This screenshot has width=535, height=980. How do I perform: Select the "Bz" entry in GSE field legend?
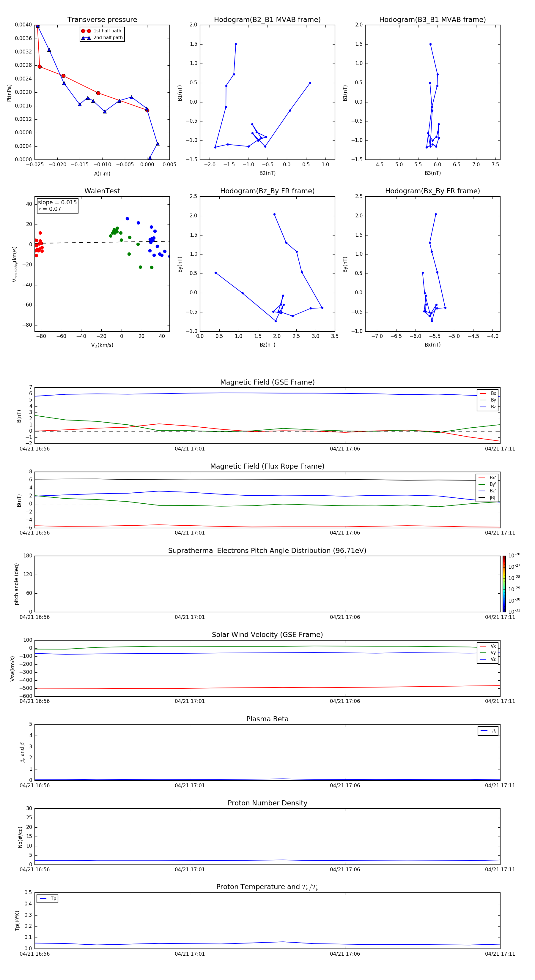tap(488, 407)
